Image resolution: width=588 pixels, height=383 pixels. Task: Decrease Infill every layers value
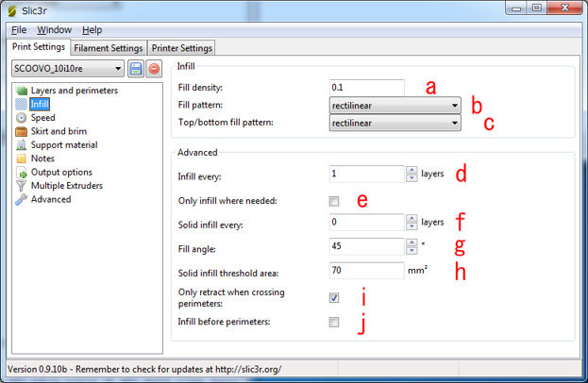click(x=412, y=178)
